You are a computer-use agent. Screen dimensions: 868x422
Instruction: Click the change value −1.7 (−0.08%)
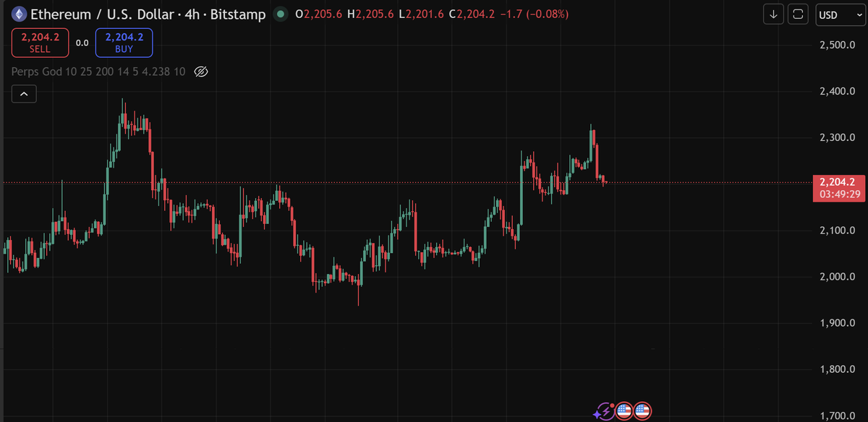tap(534, 14)
